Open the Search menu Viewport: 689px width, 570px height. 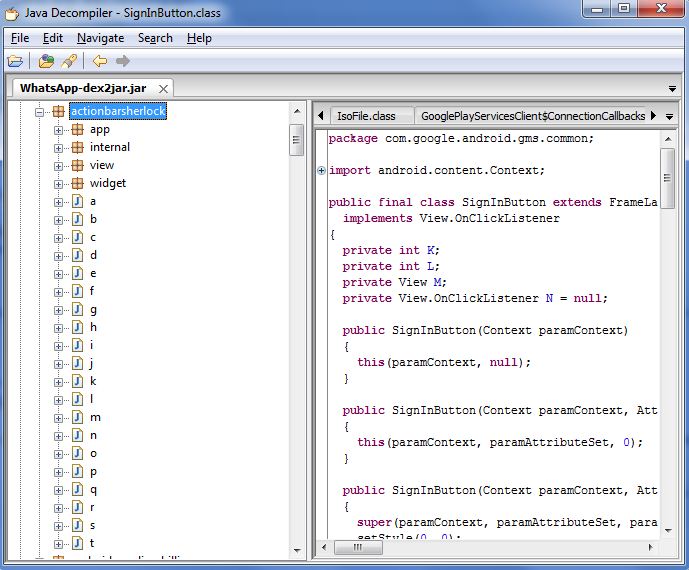[x=155, y=38]
